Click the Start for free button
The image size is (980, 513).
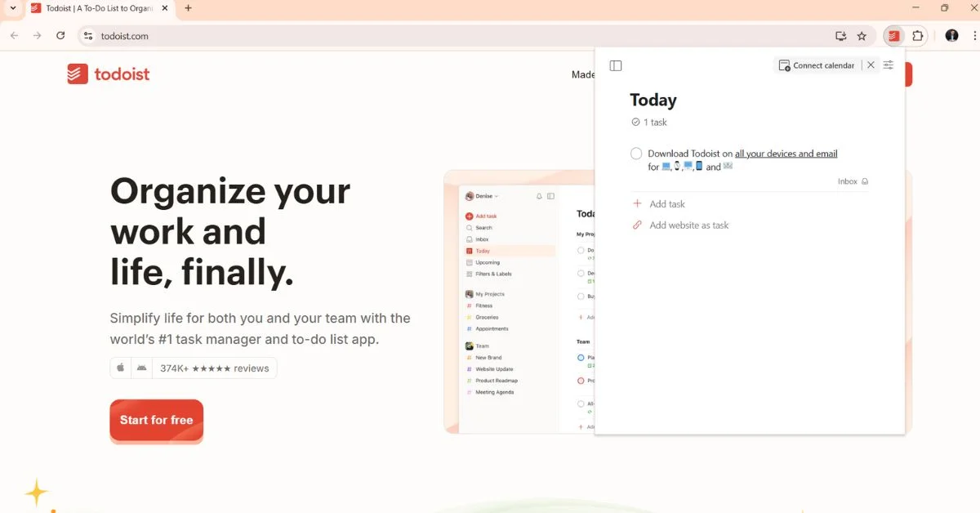coord(156,420)
